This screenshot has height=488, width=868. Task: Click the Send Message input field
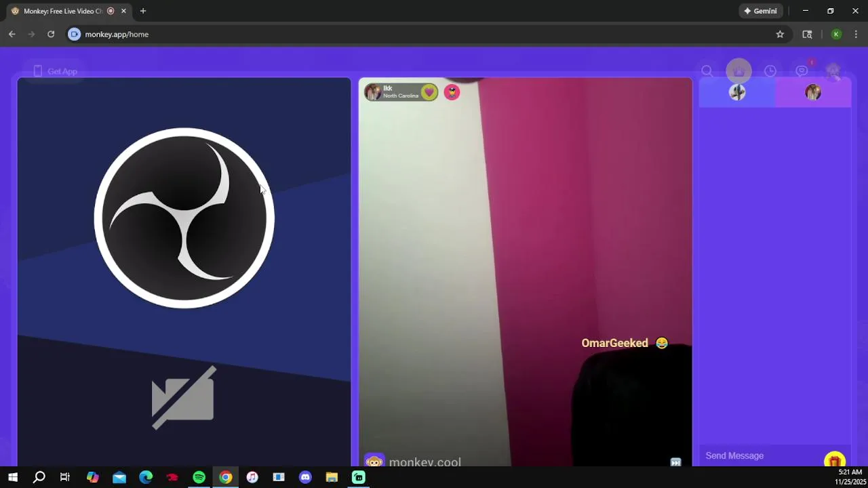click(759, 455)
